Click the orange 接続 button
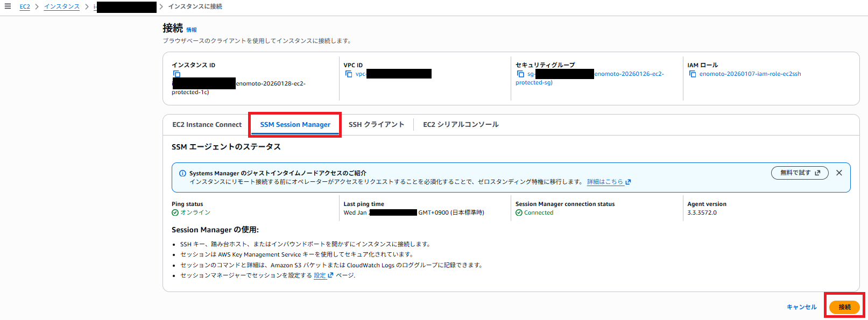Image resolution: width=868 pixels, height=320 pixels. pos(844,307)
